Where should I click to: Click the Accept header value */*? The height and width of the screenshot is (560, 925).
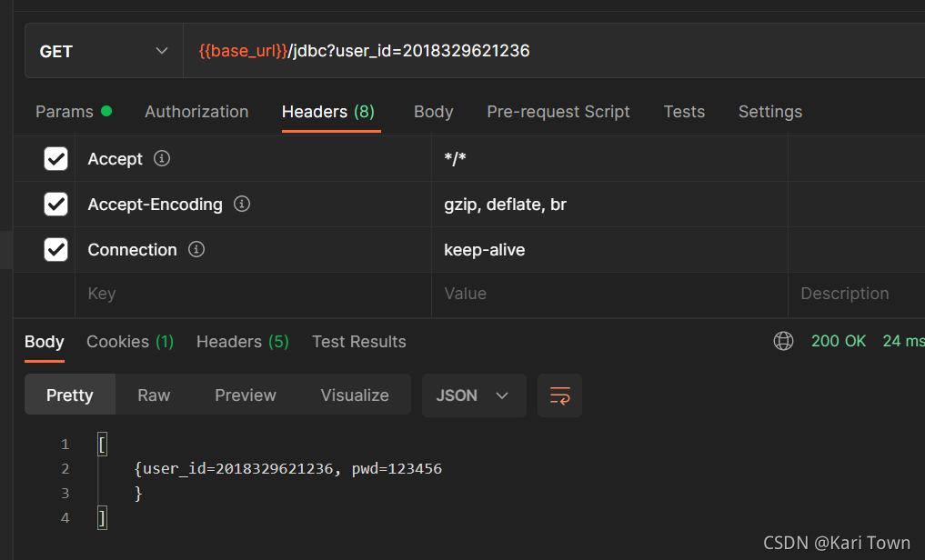click(455, 158)
